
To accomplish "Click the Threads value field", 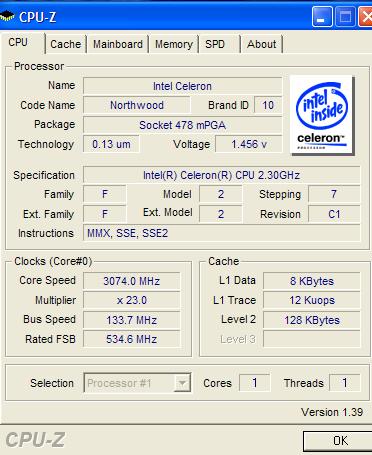I will point(345,383).
